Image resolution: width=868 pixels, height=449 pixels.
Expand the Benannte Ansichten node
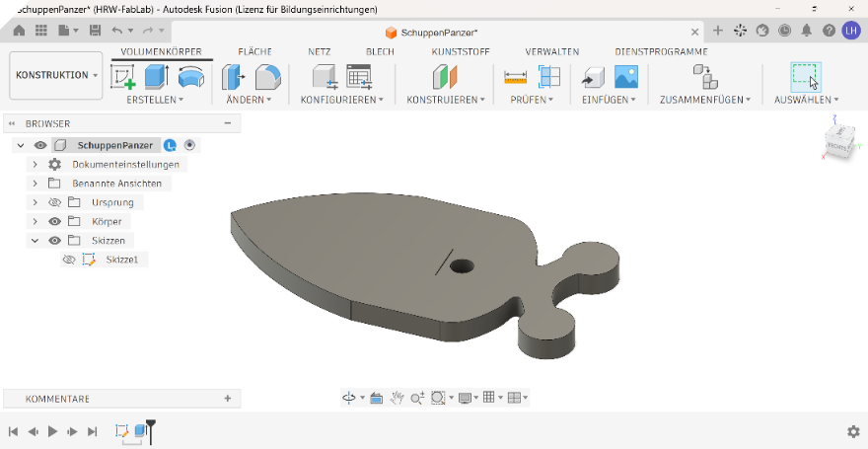pyautogui.click(x=35, y=184)
